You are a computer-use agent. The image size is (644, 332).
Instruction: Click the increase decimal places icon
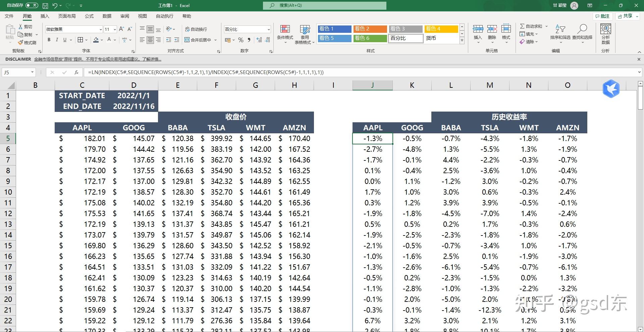point(259,40)
